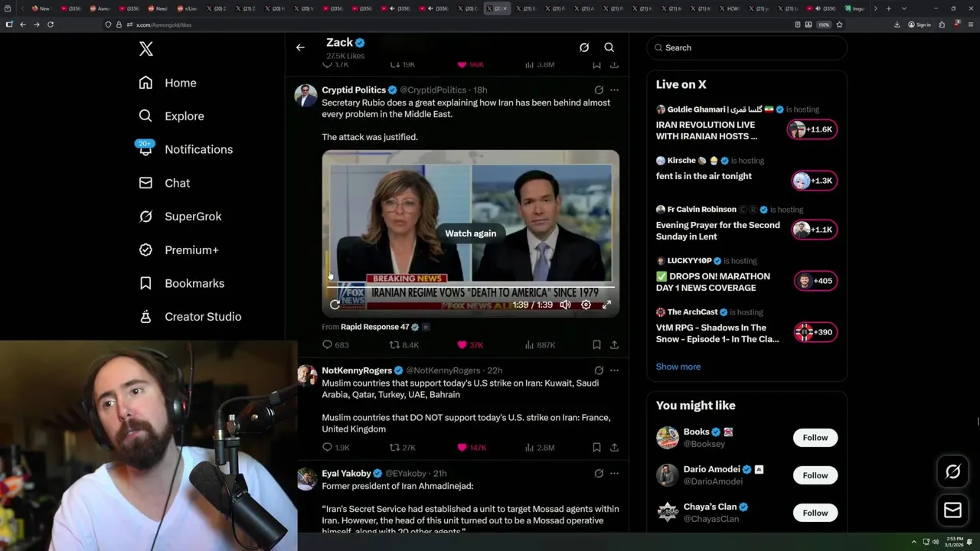Join Evening Prayer space with +1.1K listeners

[815, 230]
